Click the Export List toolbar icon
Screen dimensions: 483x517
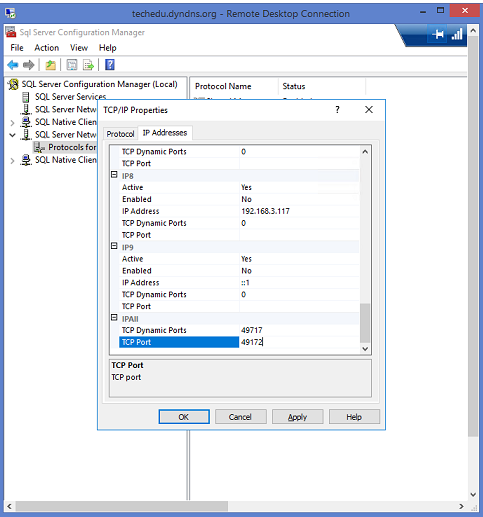88,65
